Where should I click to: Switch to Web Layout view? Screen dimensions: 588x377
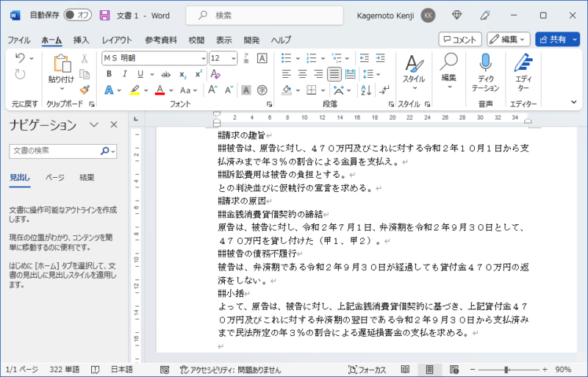pyautogui.click(x=454, y=370)
